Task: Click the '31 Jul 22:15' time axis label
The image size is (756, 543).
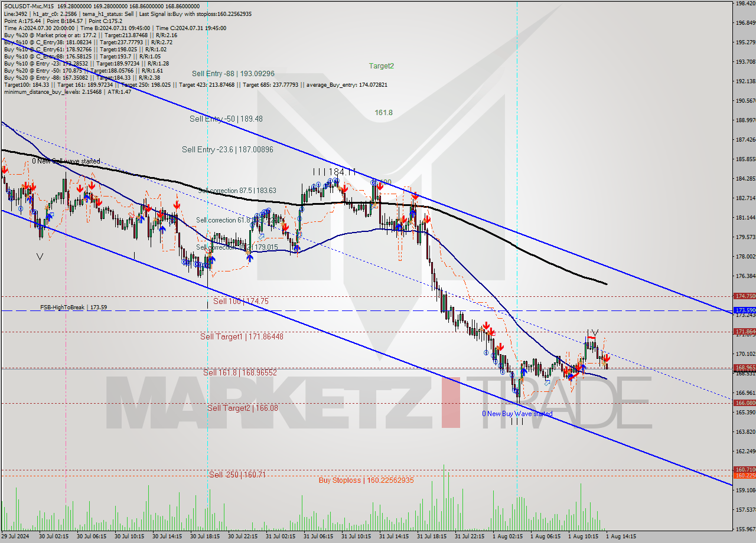Action: point(470,537)
